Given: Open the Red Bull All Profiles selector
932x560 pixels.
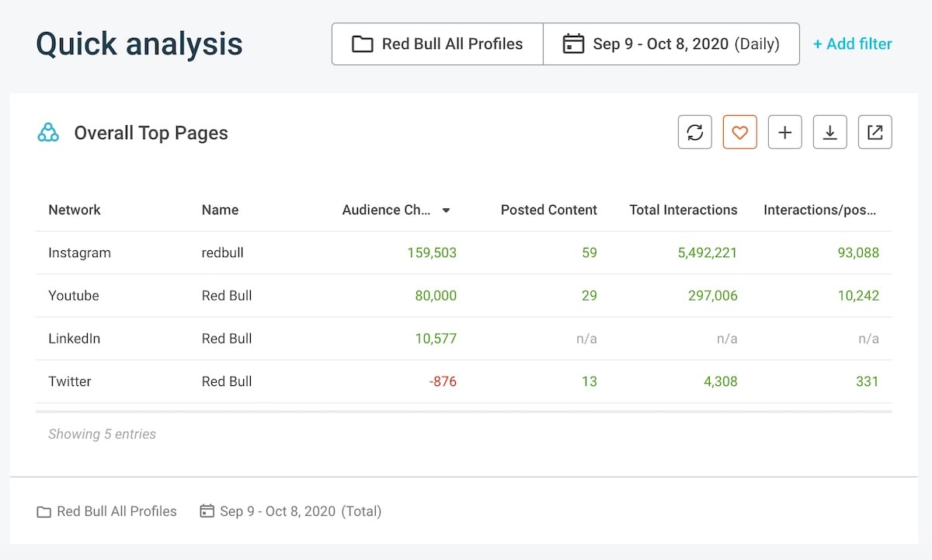Looking at the screenshot, I should click(x=437, y=43).
